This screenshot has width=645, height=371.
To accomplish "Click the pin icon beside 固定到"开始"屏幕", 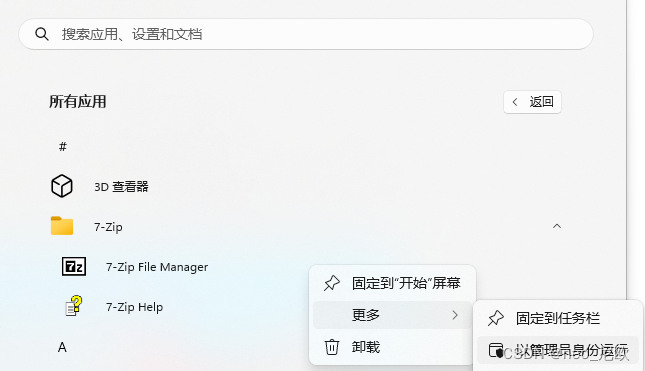I will 332,283.
